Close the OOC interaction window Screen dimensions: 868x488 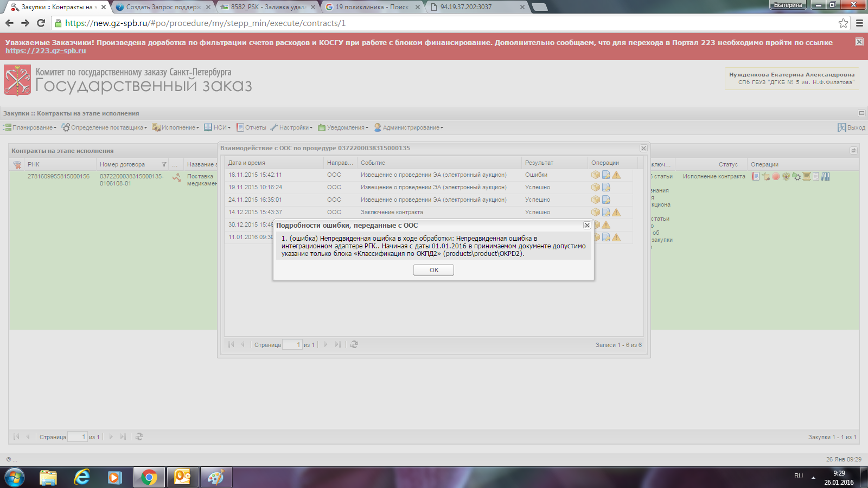click(643, 149)
